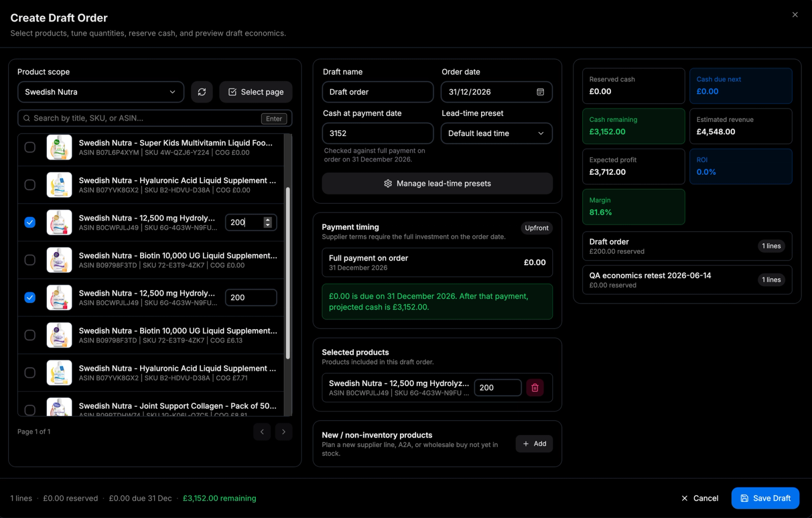Viewport: 812px width, 518px height.
Task: Click the quantity stepper arrows for first Hydrolyzed row
Action: (x=268, y=222)
